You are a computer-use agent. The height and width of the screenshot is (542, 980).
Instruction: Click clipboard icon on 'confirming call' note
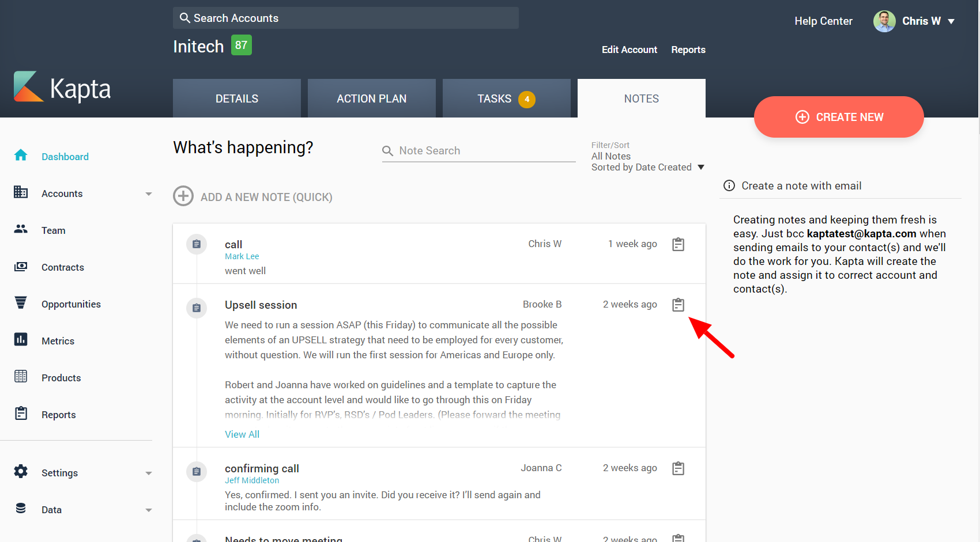[679, 468]
